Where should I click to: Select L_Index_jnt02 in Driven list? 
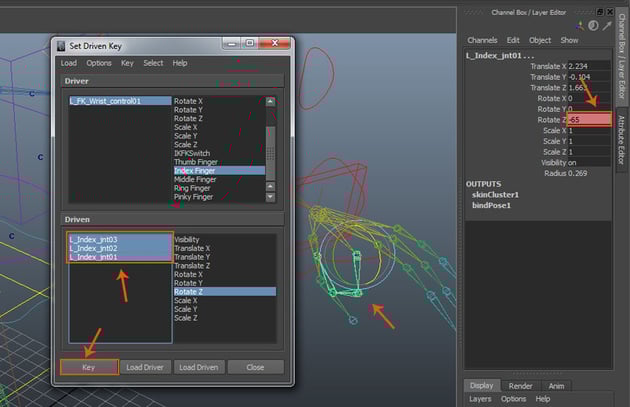[x=93, y=248]
